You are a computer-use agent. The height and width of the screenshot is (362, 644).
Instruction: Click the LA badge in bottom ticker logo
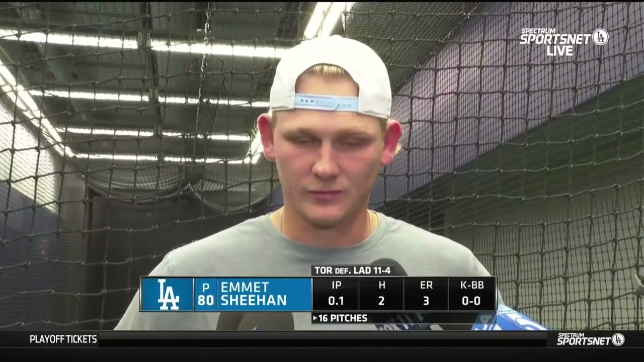tap(618, 339)
